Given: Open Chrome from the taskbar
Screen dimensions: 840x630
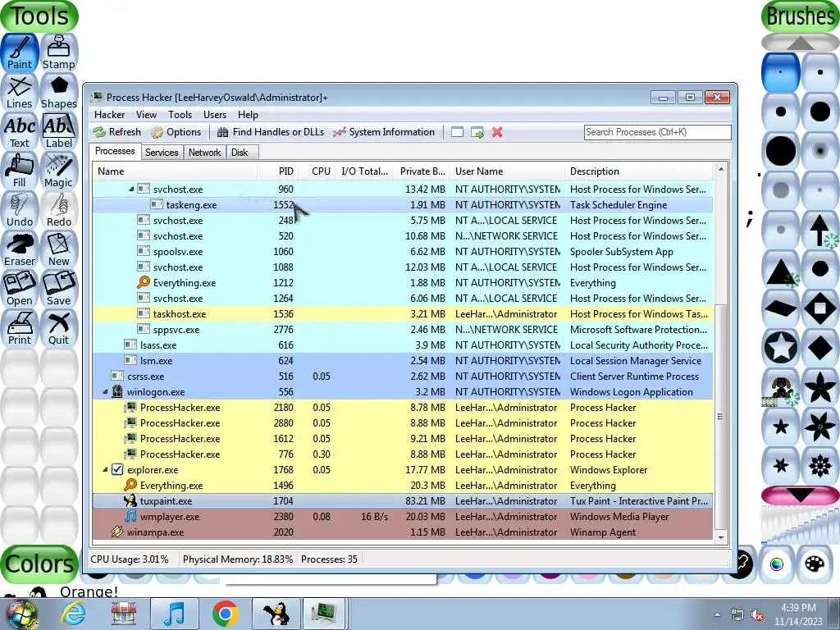Looking at the screenshot, I should click(225, 614).
